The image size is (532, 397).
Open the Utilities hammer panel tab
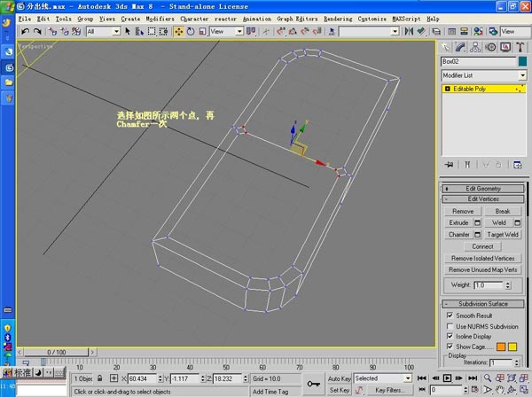click(520, 47)
